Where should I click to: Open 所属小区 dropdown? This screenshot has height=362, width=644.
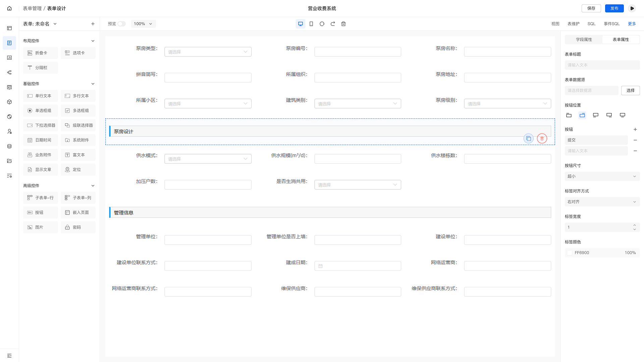tap(208, 104)
